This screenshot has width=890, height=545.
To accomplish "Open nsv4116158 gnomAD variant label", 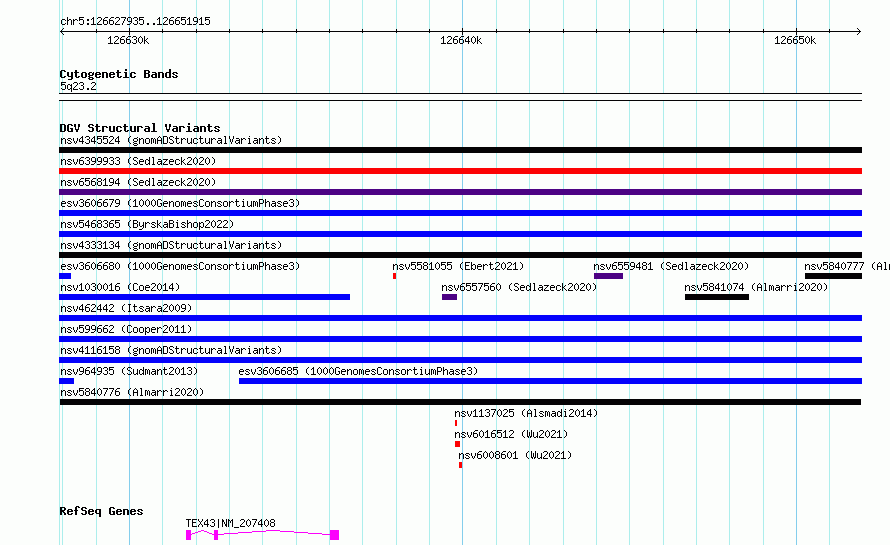I will pos(171,350).
